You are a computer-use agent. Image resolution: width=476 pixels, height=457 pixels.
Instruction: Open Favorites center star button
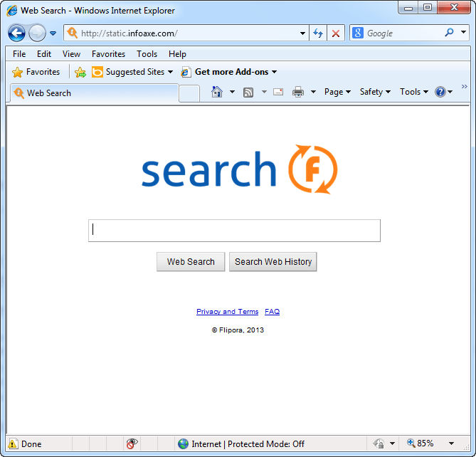pos(36,72)
